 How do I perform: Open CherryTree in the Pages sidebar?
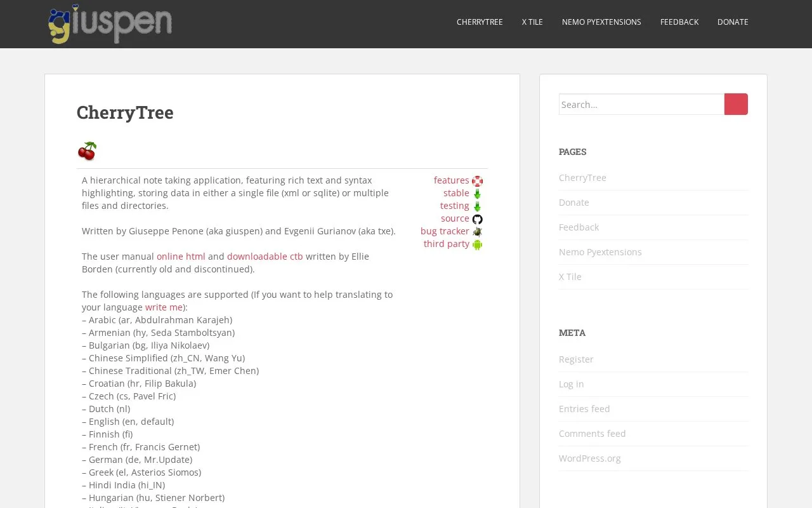tap(582, 178)
